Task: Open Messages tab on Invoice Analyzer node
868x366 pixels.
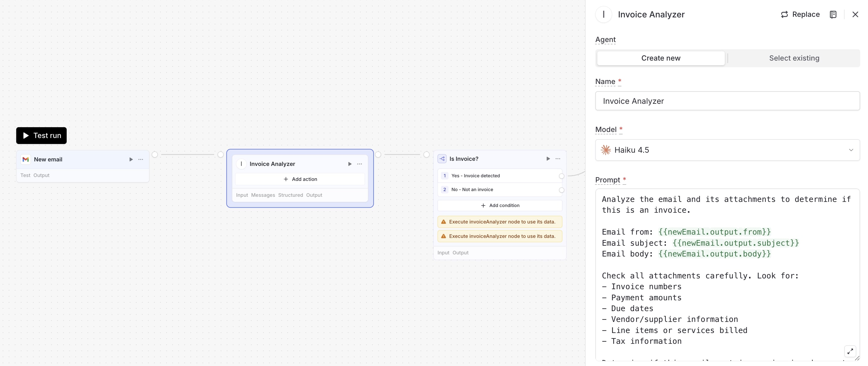Action: (263, 195)
